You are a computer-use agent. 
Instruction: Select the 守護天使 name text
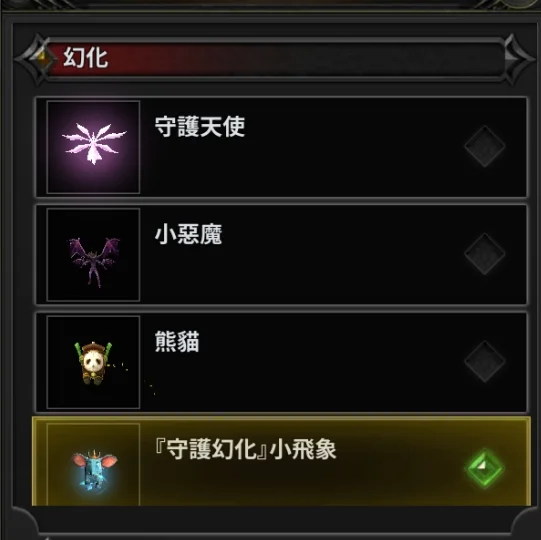click(200, 127)
